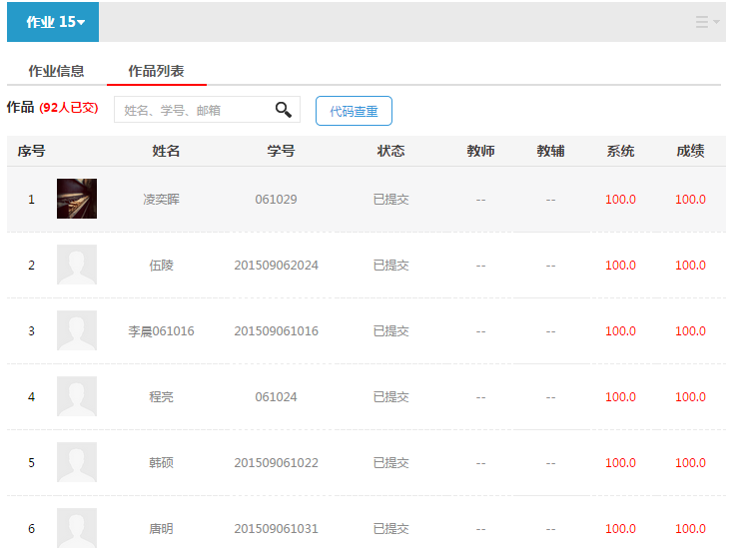Click the 成绩 score 100.0 for 凌奕晖
This screenshot has height=560, width=733.
(x=690, y=200)
